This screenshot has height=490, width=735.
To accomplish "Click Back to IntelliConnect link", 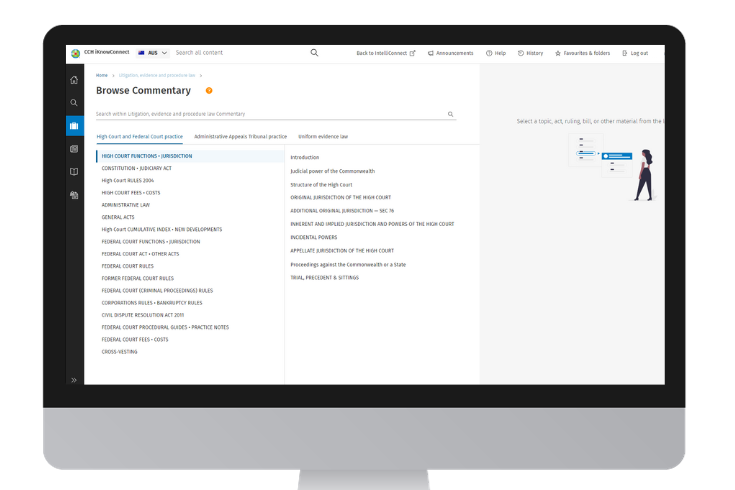I will [386, 53].
